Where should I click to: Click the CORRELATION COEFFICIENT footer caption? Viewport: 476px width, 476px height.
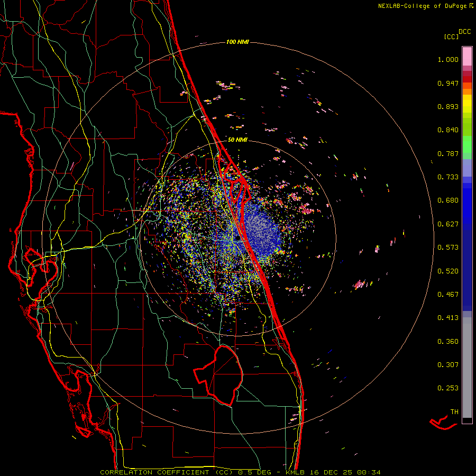pos(154,472)
